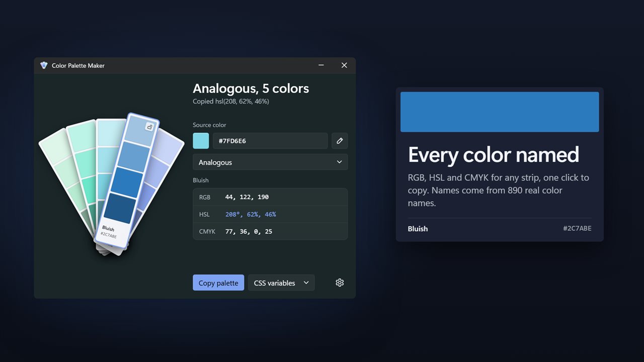
Task: Click the Color Palette Maker app icon in title bar
Action: click(44, 65)
